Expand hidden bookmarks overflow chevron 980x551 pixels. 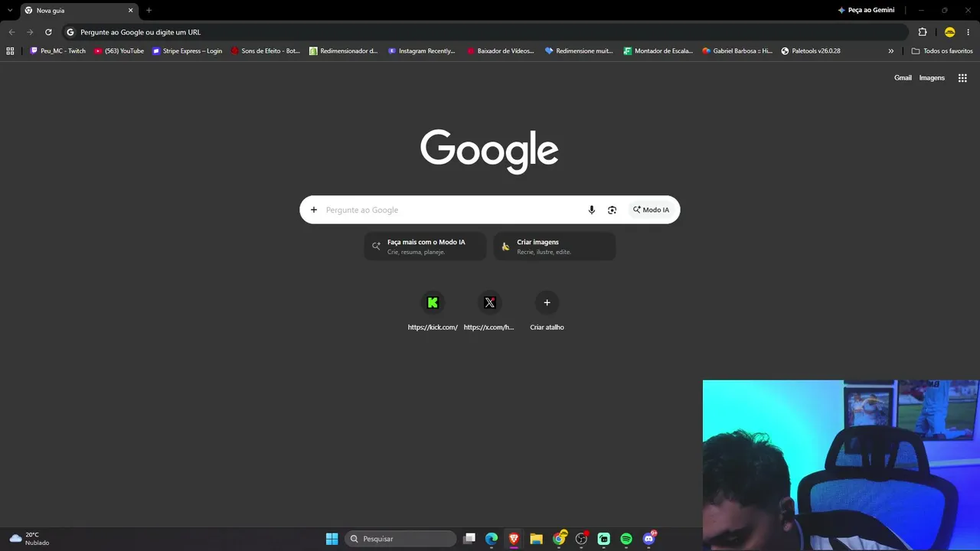[x=890, y=51]
